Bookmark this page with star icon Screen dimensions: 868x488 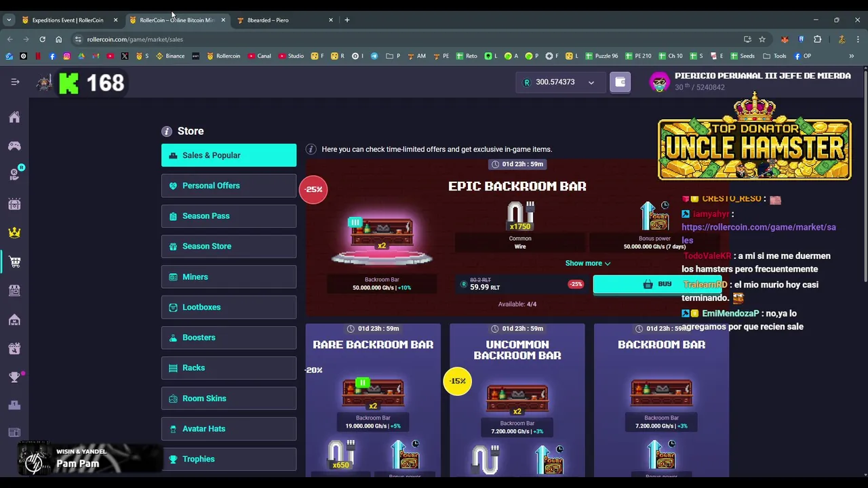pyautogui.click(x=762, y=39)
